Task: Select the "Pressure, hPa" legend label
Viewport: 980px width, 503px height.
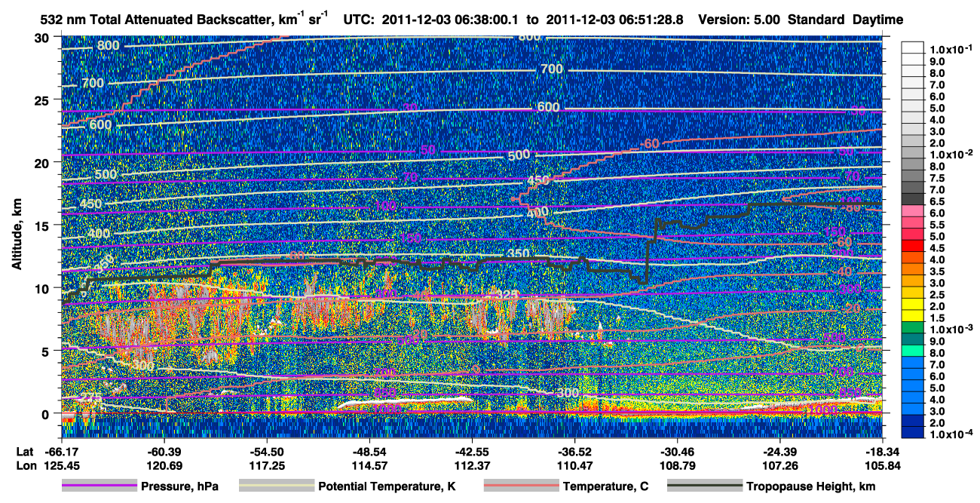Action: (x=179, y=487)
